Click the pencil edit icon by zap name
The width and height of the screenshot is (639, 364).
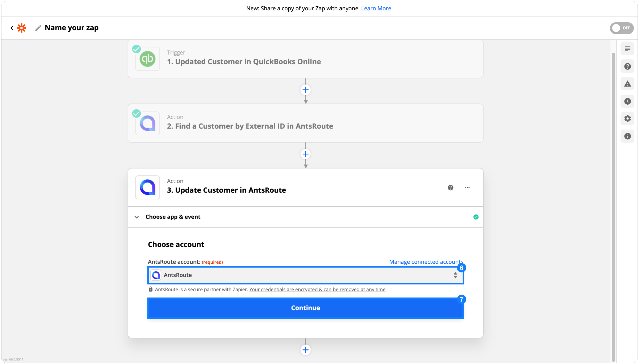coord(38,28)
